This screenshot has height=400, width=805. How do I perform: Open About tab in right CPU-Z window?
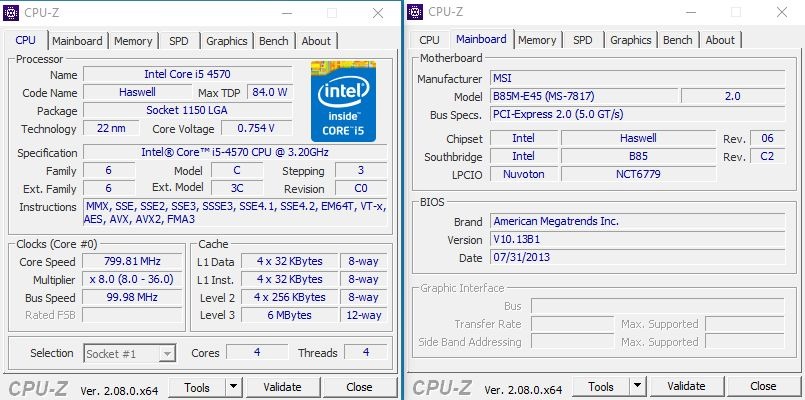click(720, 40)
